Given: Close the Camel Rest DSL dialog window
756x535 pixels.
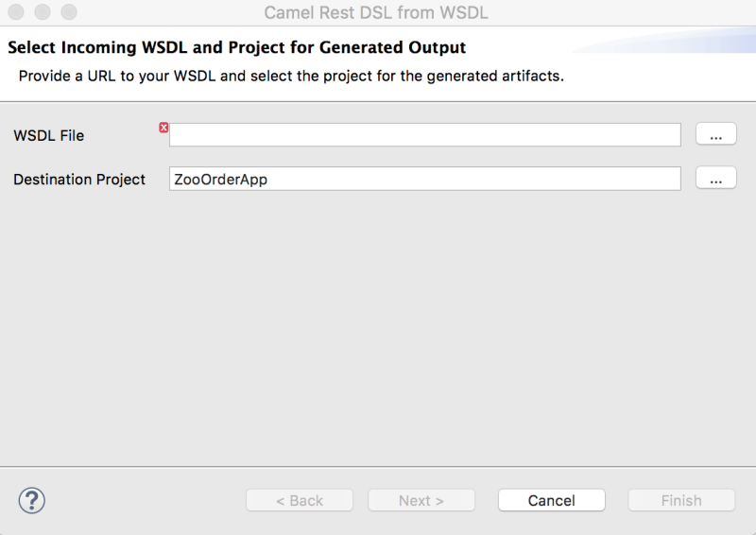Looking at the screenshot, I should click(17, 13).
